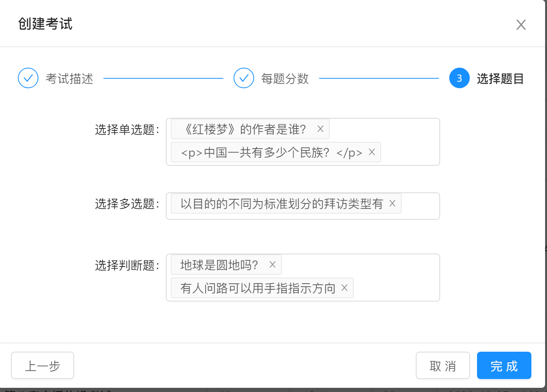The width and height of the screenshot is (547, 392).
Task: Click the 考试描述 step checkmark icon
Action: click(x=28, y=78)
